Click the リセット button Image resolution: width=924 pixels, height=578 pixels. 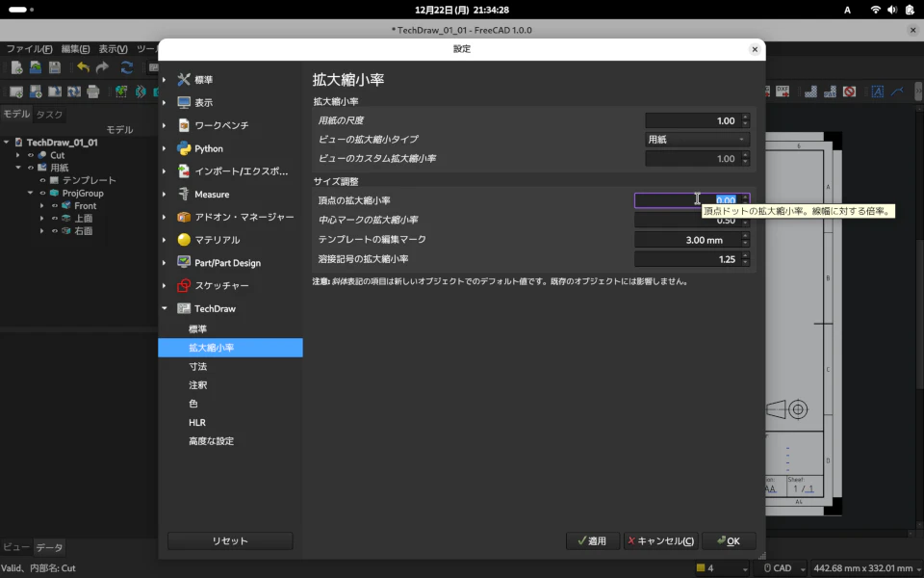tap(230, 540)
